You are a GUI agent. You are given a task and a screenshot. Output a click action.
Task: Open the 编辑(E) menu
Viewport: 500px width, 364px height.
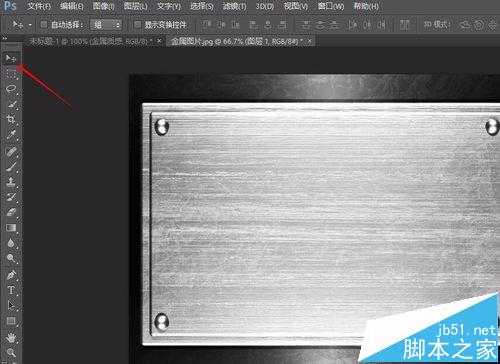coord(72,6)
